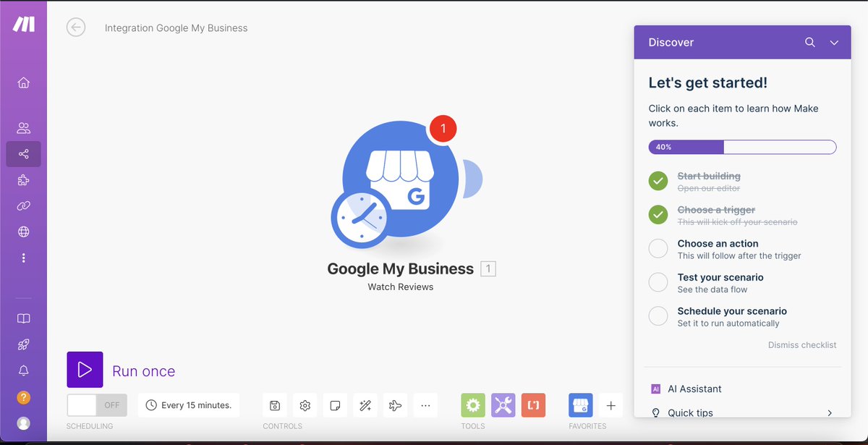Edit scenario name Integration Google My Business
868x445 pixels.
click(176, 28)
